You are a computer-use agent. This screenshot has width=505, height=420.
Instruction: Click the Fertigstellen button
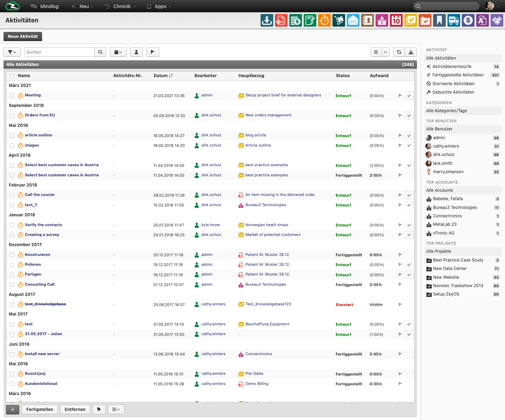[x=40, y=409]
